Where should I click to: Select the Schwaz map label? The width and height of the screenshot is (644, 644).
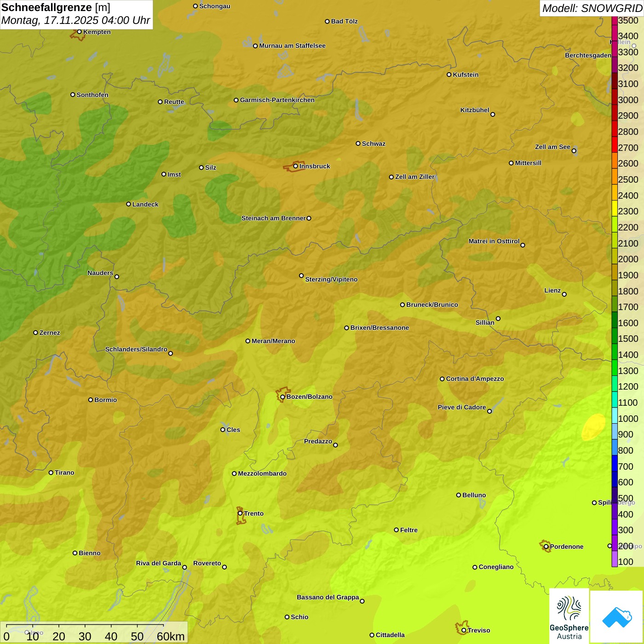(x=374, y=144)
